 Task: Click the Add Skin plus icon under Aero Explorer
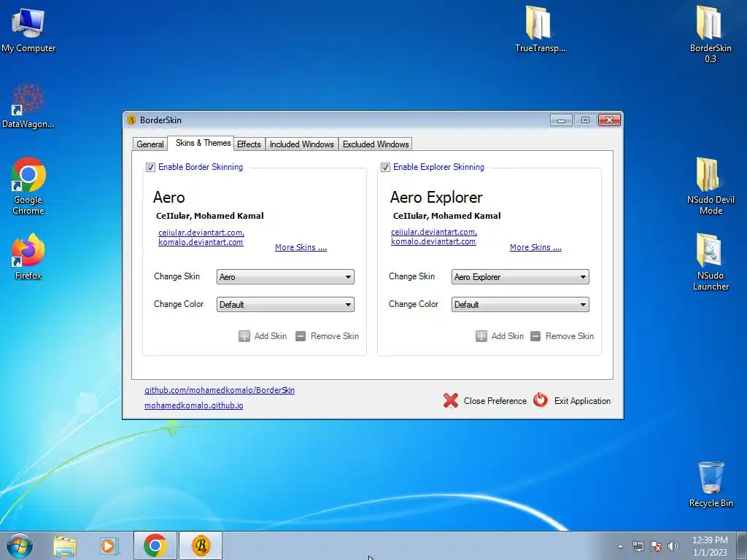(x=481, y=336)
